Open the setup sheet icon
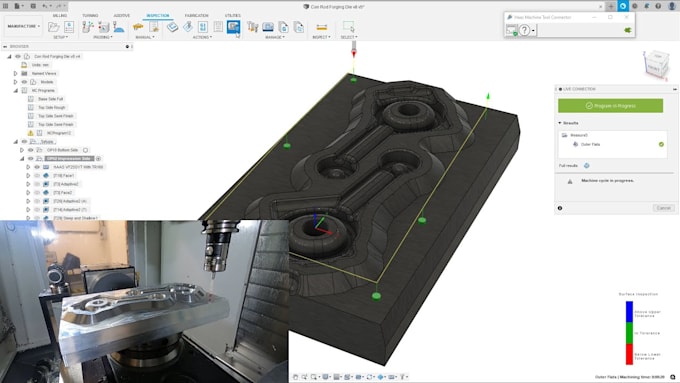680x383 pixels. point(69,27)
